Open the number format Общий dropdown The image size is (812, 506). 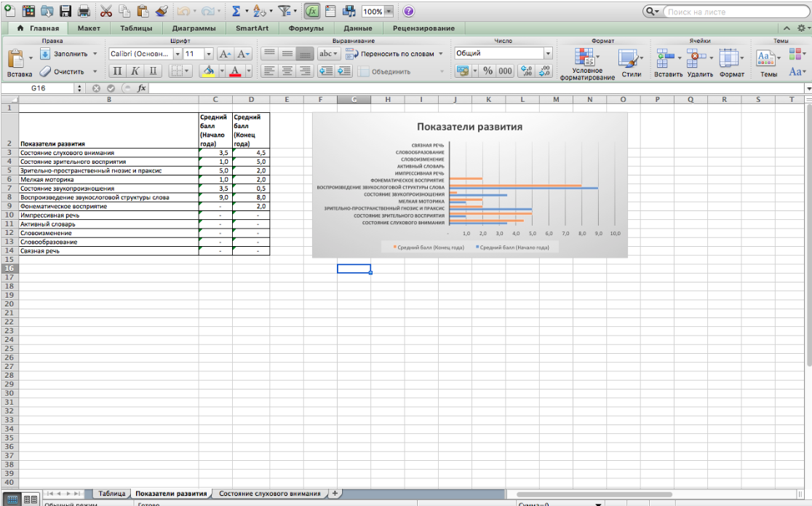[x=548, y=54]
